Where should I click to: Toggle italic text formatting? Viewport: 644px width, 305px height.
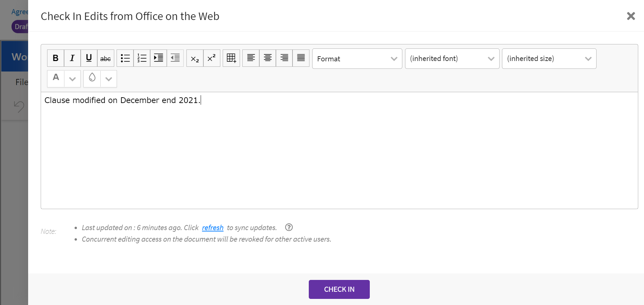tap(72, 58)
